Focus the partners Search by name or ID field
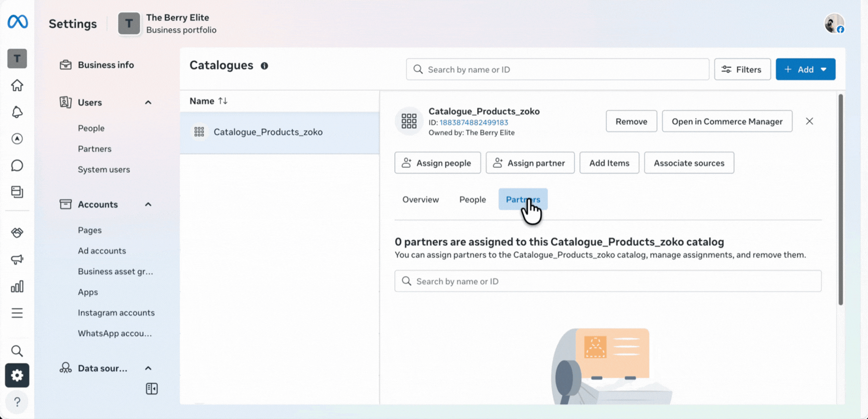Viewport: 868px width, 419px height. click(608, 281)
